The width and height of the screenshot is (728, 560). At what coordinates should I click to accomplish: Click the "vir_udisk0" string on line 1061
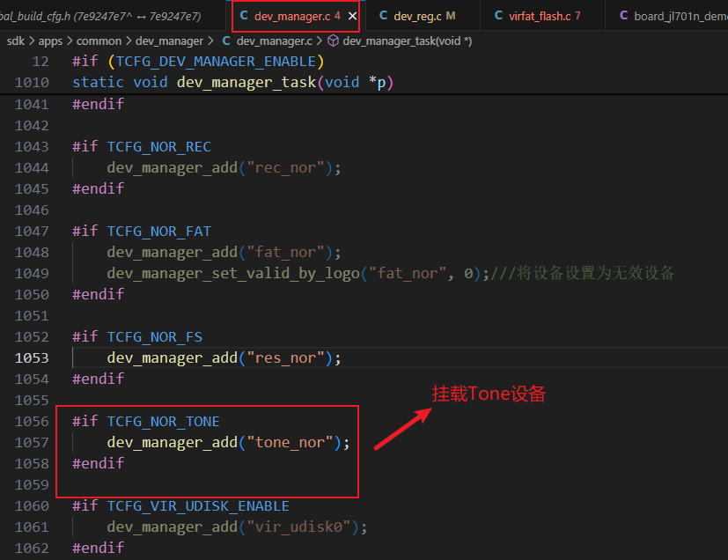(x=298, y=527)
